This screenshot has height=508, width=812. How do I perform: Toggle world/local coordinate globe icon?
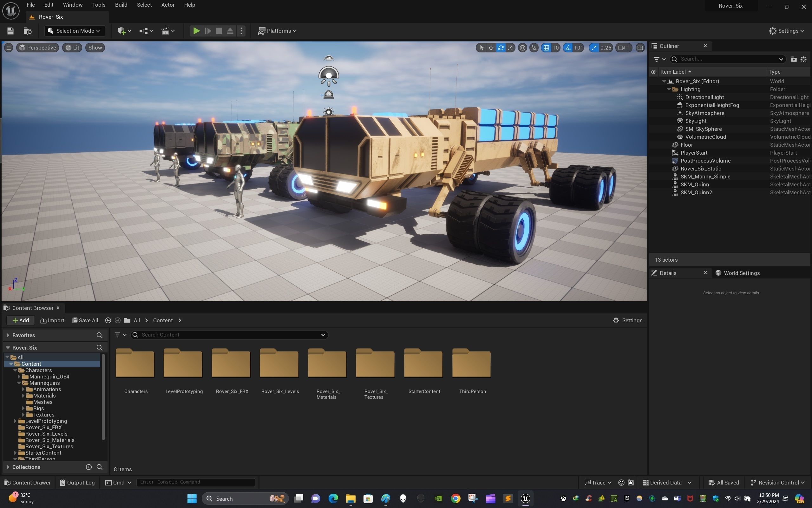522,48
